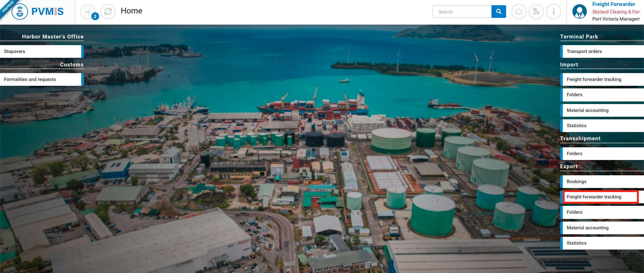Open the documents icon with badge 2
644x273 pixels.
tap(88, 12)
